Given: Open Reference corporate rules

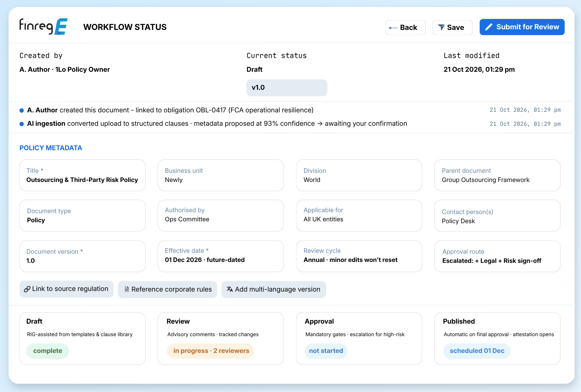Looking at the screenshot, I should tap(167, 289).
